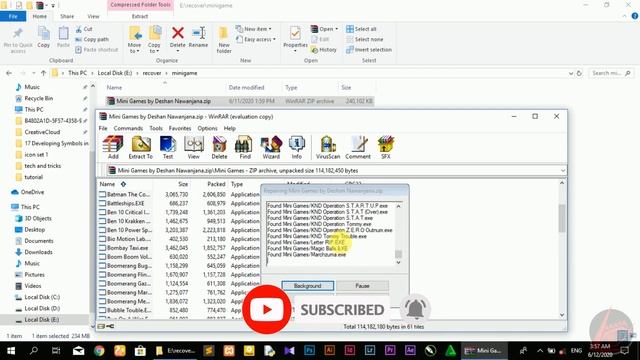Open Google Chrome from the taskbar
Image resolution: width=640 pixels, height=360 pixels.
tap(99, 350)
